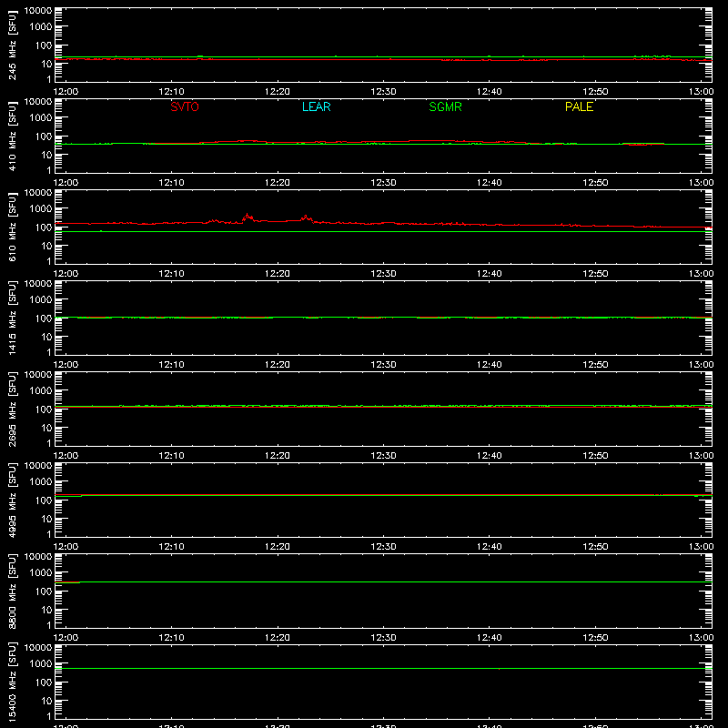Click the 10000 y-axis label of 245 MHz panel
Image resolution: width=728 pixels, height=728 pixels.
tap(38, 11)
